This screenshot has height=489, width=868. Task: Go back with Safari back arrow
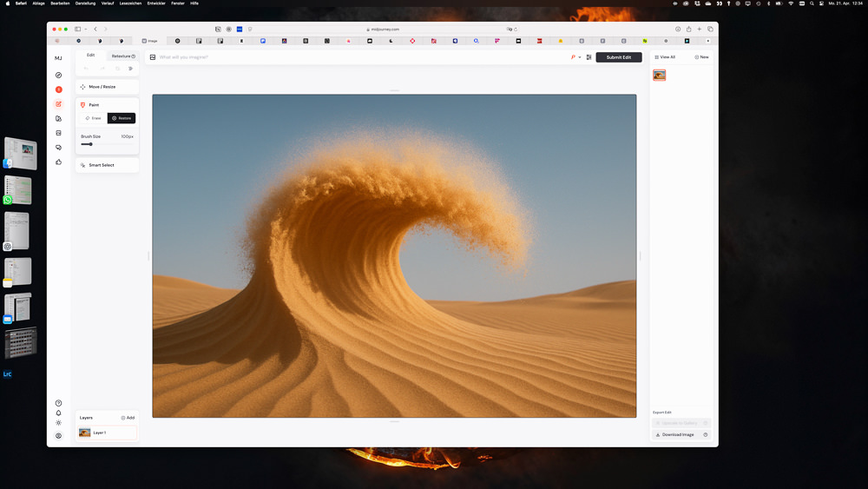(95, 29)
